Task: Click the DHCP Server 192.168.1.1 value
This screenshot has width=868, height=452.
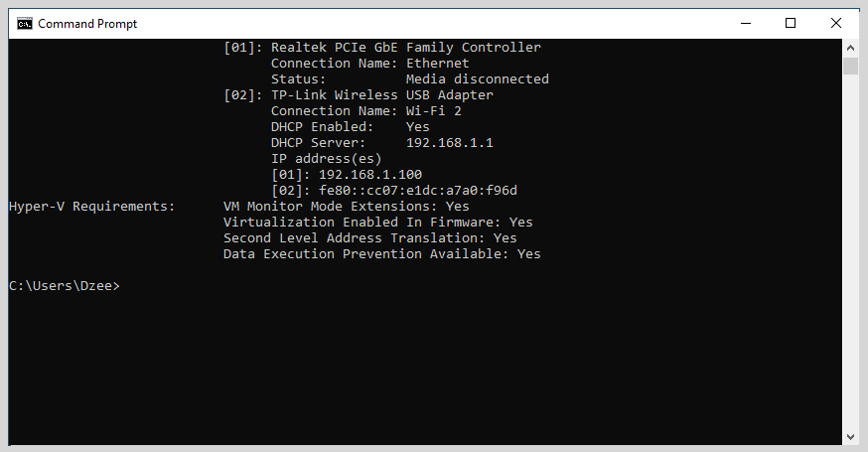Action: (x=450, y=143)
